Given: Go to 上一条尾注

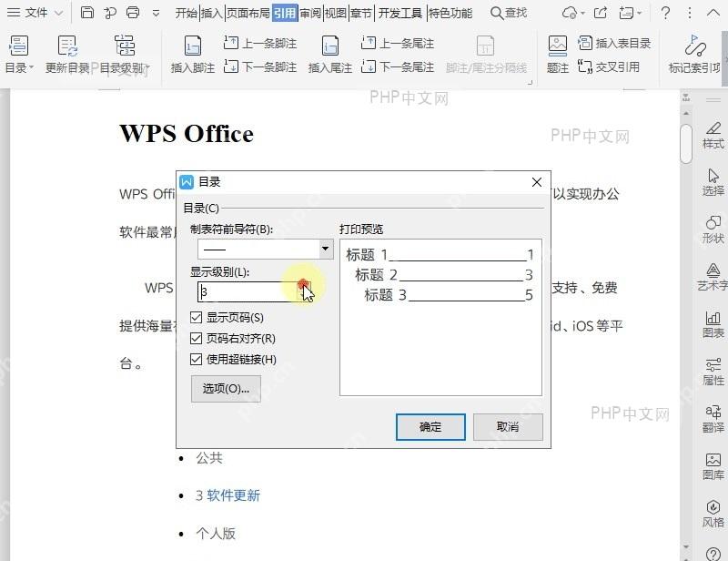Looking at the screenshot, I should pyautogui.click(x=398, y=43).
